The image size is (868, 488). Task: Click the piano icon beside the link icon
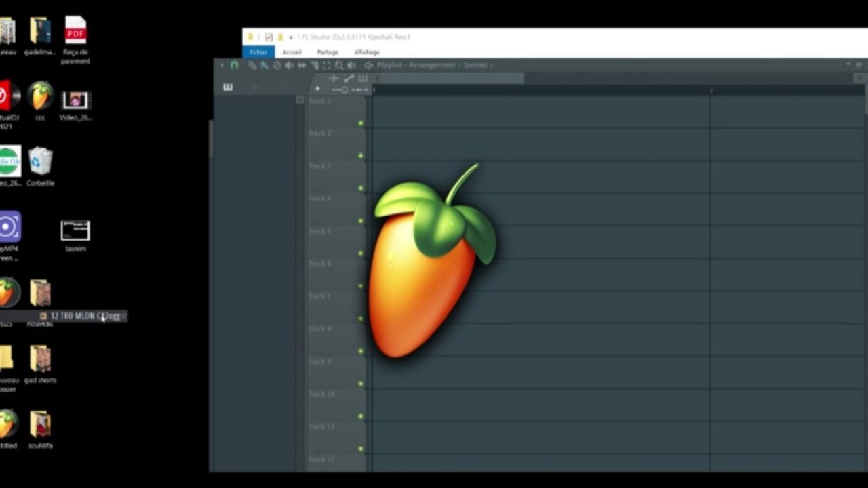[x=363, y=78]
